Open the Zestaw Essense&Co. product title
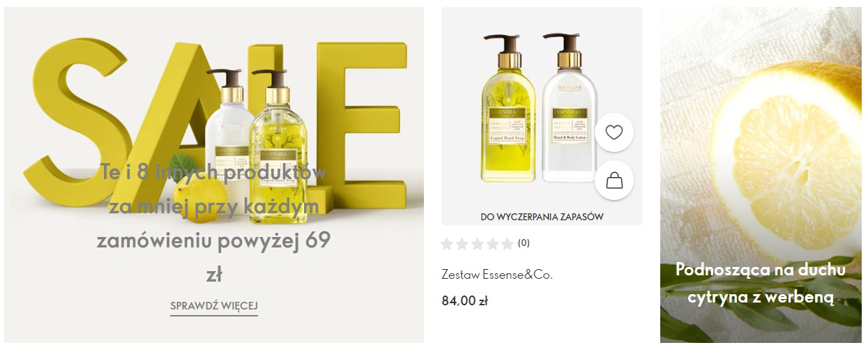 (x=497, y=275)
